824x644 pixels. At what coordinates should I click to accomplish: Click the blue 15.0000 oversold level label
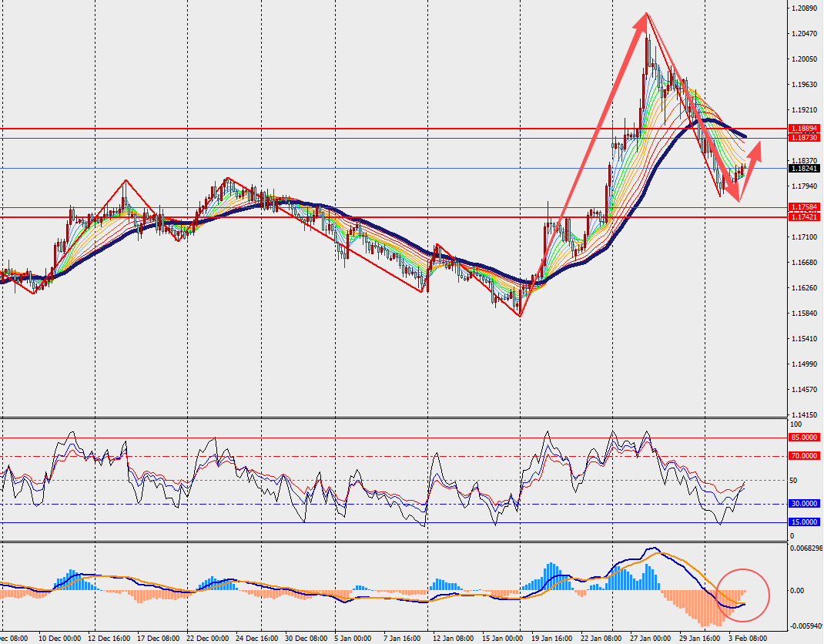click(x=803, y=522)
